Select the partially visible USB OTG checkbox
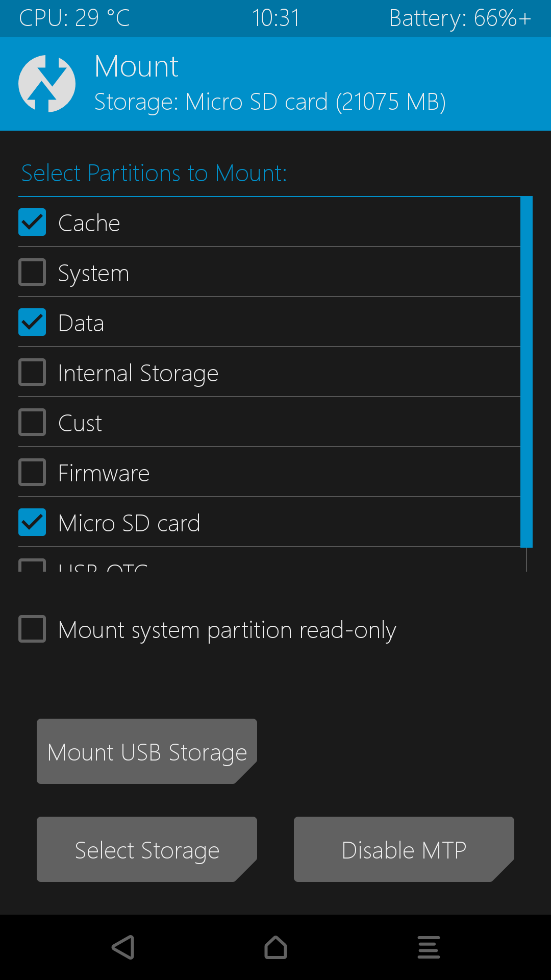This screenshot has width=551, height=980. [x=32, y=566]
